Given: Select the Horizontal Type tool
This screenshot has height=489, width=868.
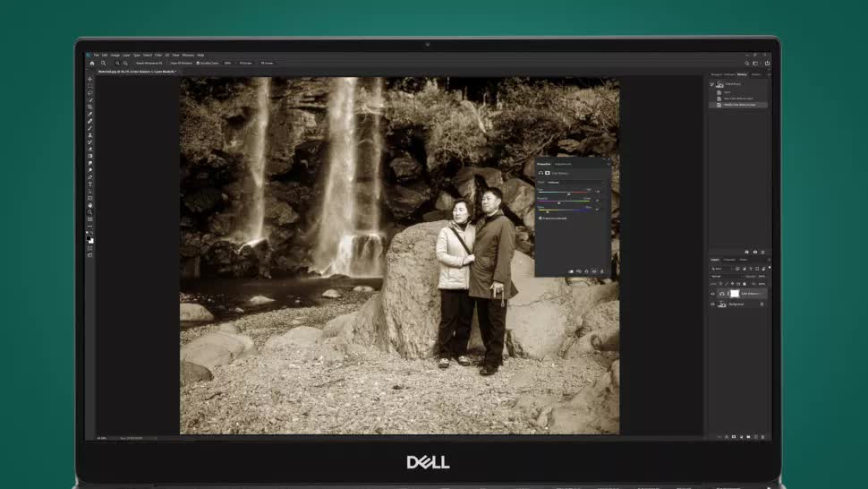Looking at the screenshot, I should point(90,184).
